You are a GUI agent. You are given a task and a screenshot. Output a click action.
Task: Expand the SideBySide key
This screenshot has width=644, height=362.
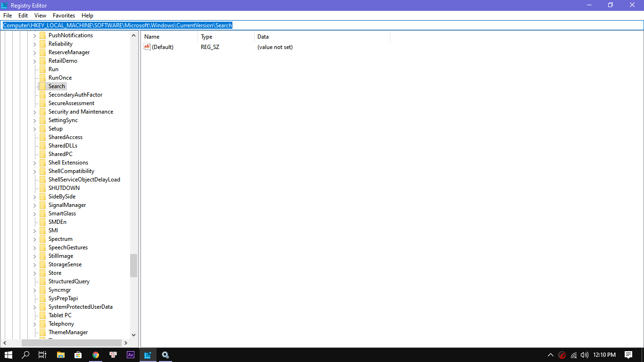pos(35,197)
